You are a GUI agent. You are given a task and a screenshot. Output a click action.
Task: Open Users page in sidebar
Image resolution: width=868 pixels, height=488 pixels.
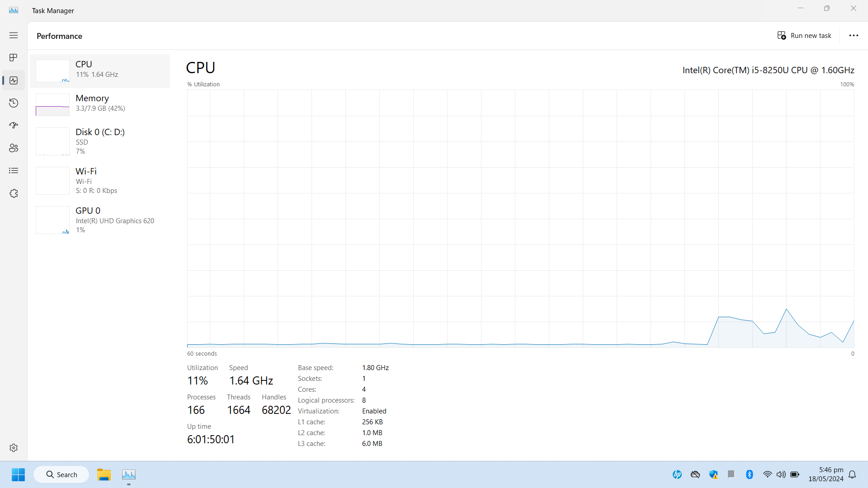coord(14,148)
